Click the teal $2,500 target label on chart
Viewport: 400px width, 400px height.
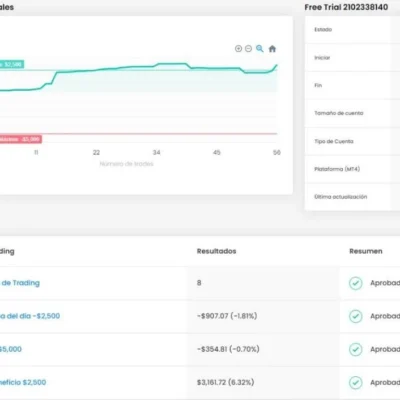pyautogui.click(x=12, y=64)
